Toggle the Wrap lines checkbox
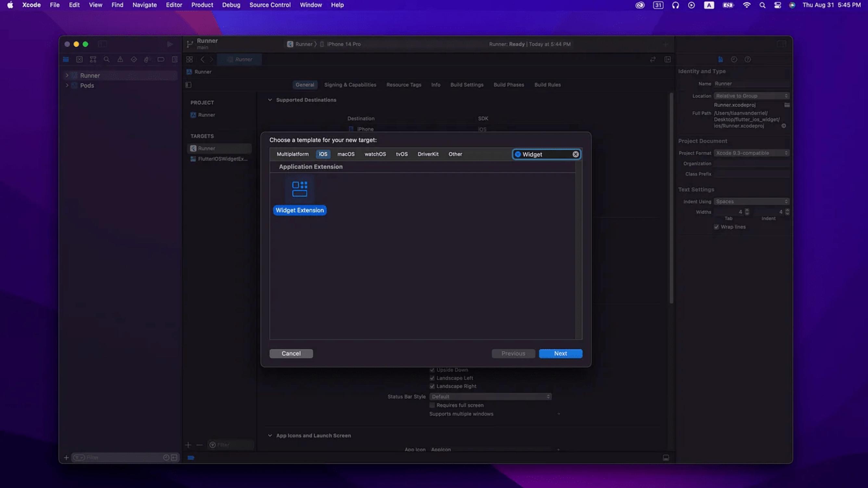 pos(716,227)
